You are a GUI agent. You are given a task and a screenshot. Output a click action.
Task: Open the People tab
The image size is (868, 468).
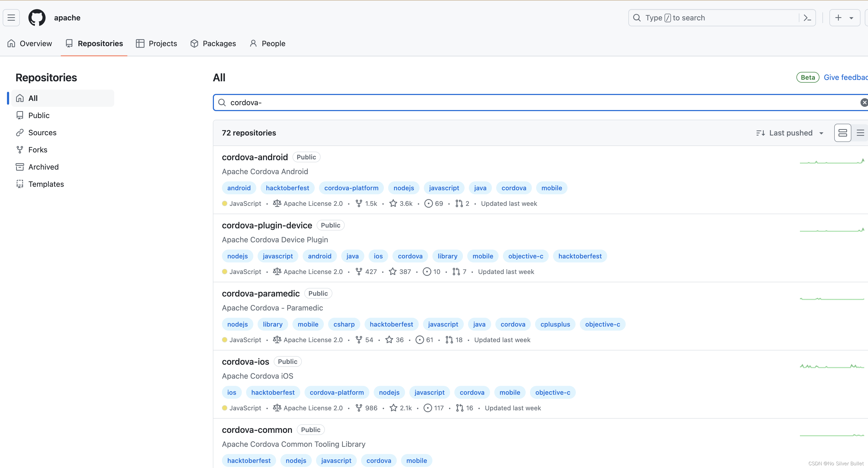(268, 43)
